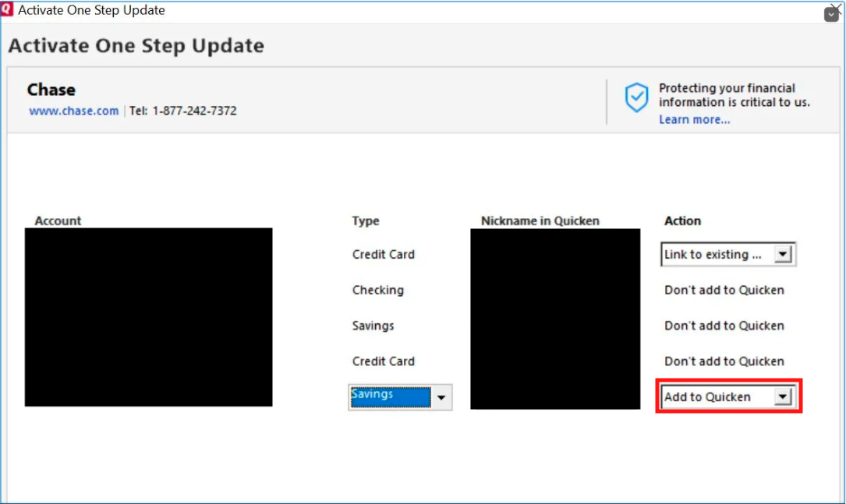Click the redacted Account list area

(148, 318)
